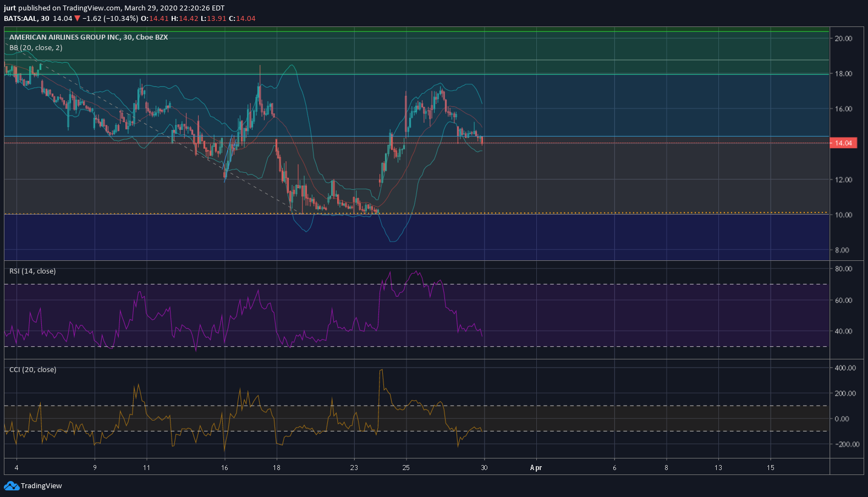Click the 8.00 price axis label
The image size is (868, 497).
(842, 250)
